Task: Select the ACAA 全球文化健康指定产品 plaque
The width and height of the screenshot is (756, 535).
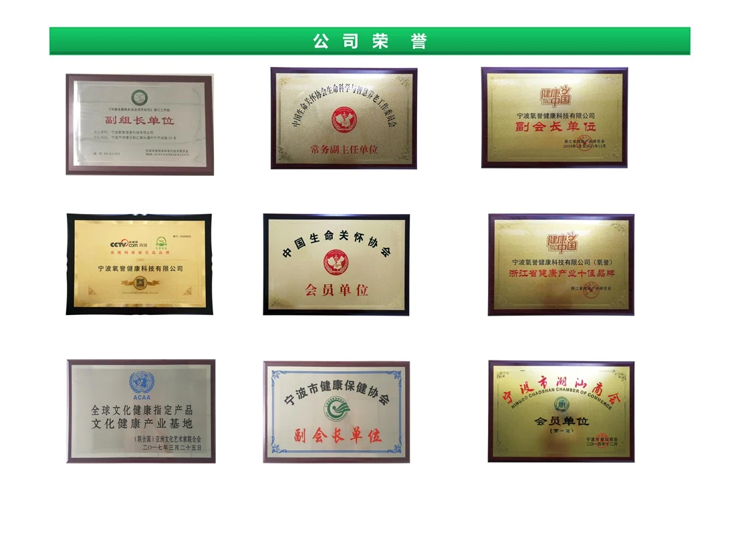Action: point(141,411)
